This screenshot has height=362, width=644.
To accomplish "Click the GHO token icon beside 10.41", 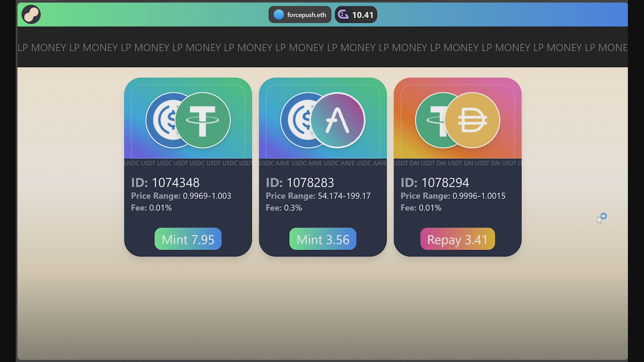I will pos(343,14).
